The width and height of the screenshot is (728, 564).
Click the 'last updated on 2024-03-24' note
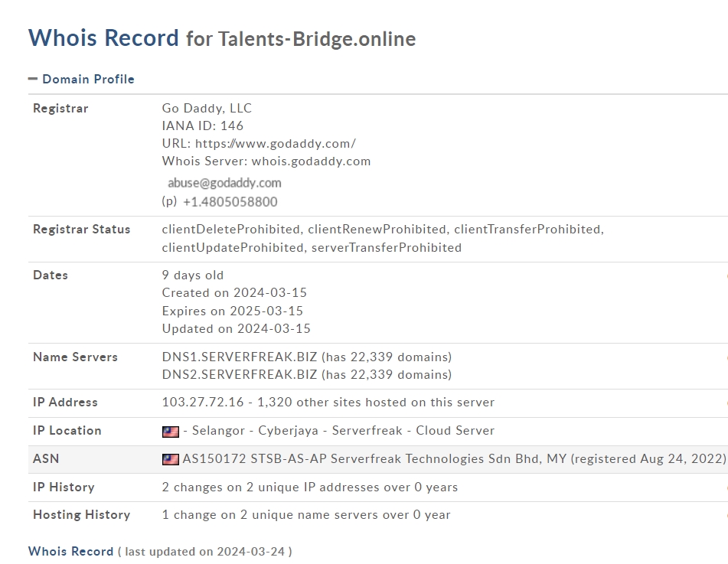[x=204, y=552]
